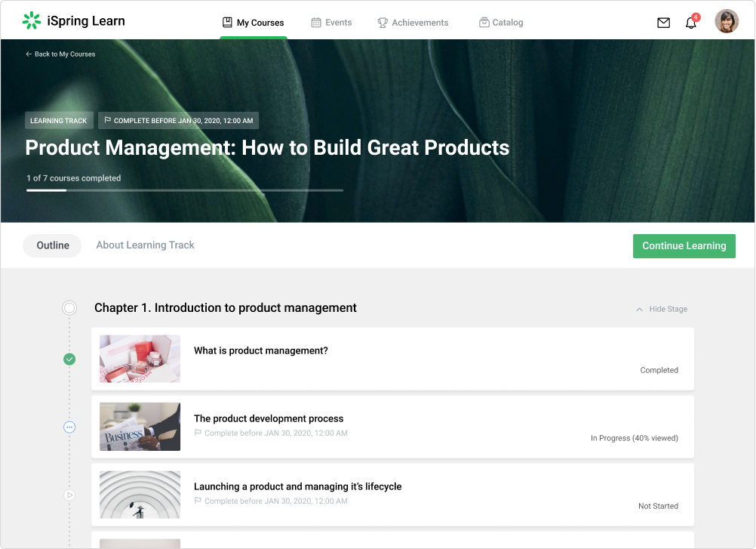This screenshot has width=756, height=549.
Task: Click the green completed checkmark on the timeline
Action: [x=69, y=359]
